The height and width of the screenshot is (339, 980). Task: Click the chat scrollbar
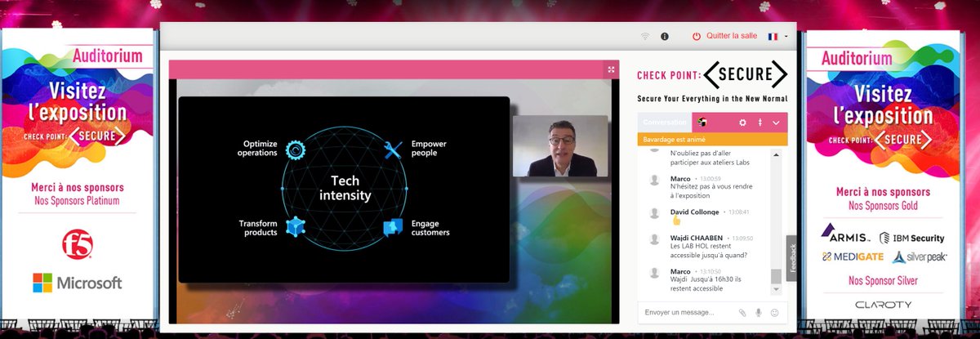tap(776, 277)
